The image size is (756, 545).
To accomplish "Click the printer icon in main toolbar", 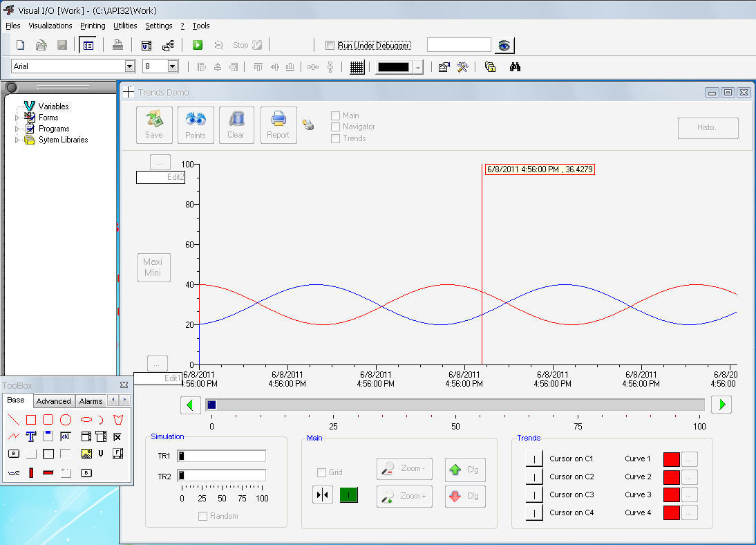I will click(x=117, y=46).
